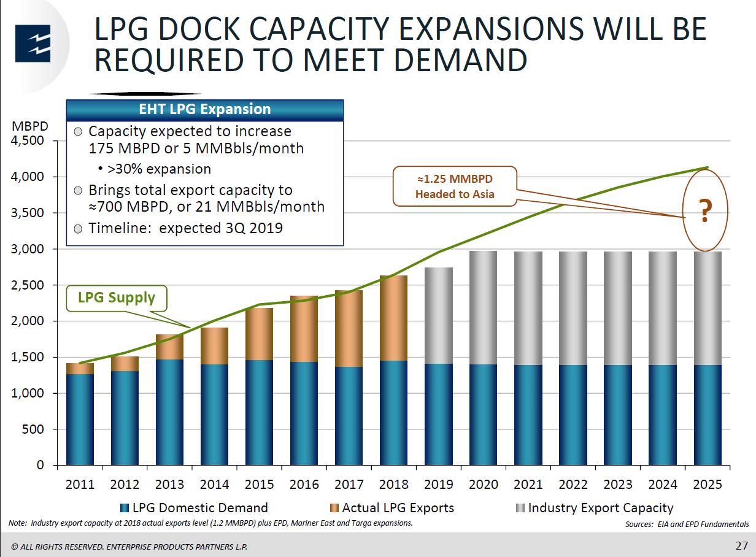
Task: Click the Enterprise Products logo icon
Action: coord(33,44)
